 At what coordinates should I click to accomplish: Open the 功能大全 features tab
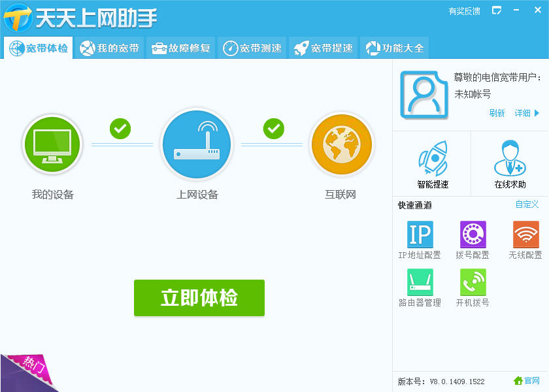394,47
